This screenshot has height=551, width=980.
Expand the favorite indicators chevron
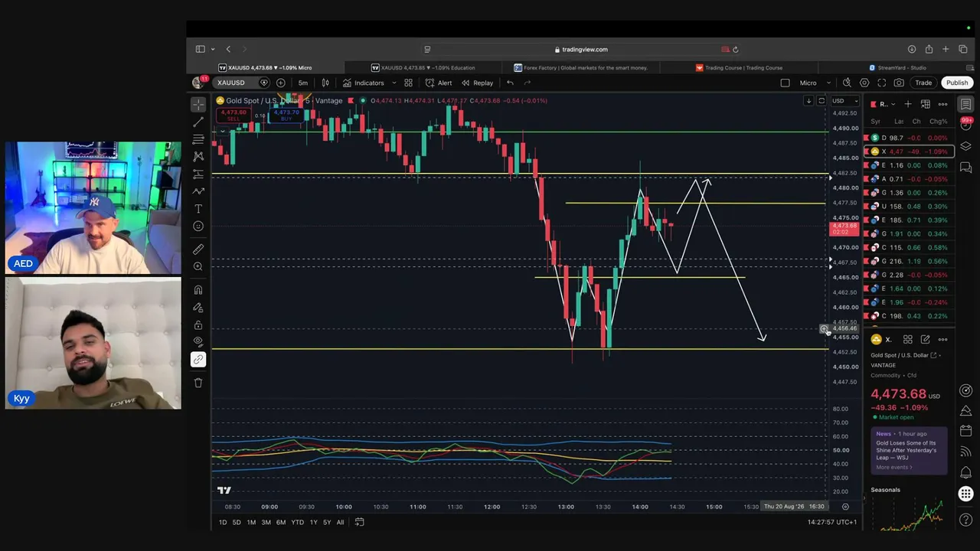click(394, 83)
